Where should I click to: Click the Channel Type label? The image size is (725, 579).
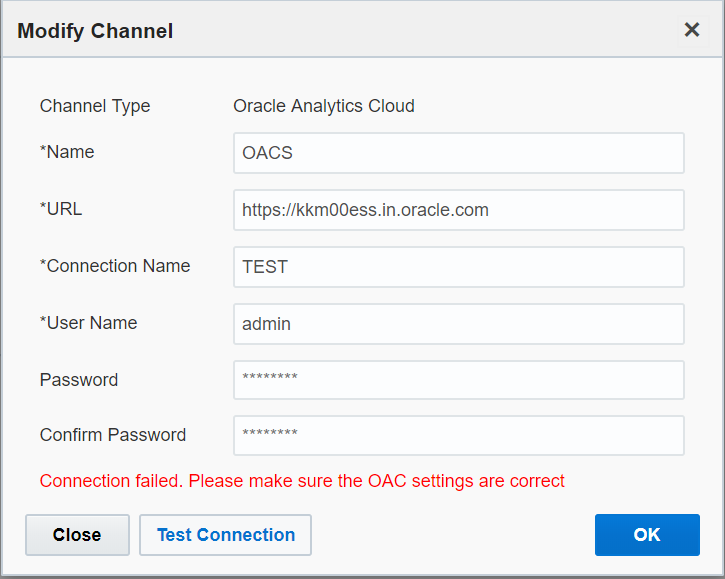pyautogui.click(x=95, y=106)
